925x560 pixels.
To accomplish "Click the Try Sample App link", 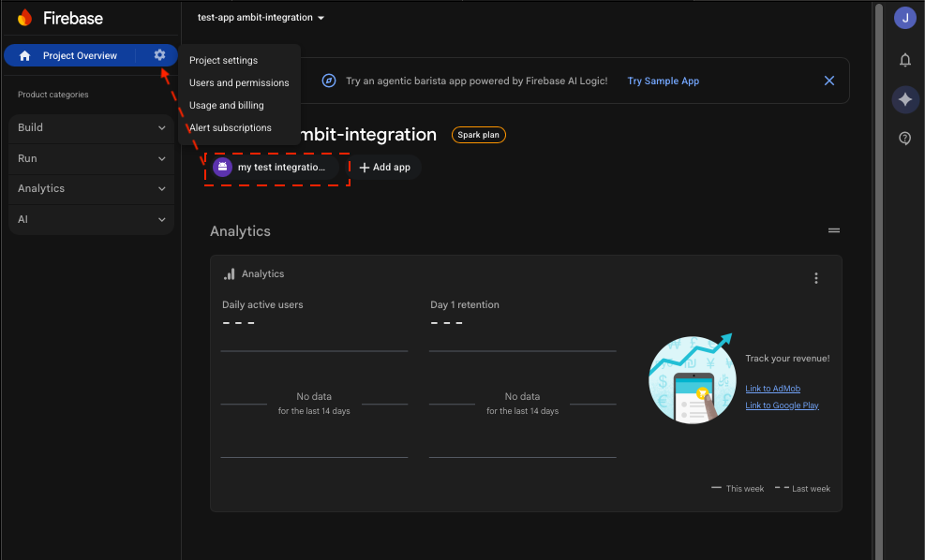I will coord(663,81).
